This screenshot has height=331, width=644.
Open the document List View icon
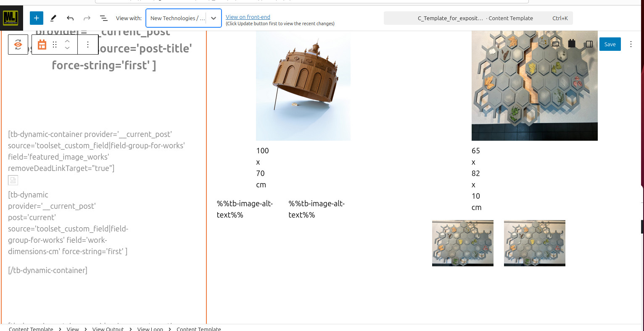(103, 18)
